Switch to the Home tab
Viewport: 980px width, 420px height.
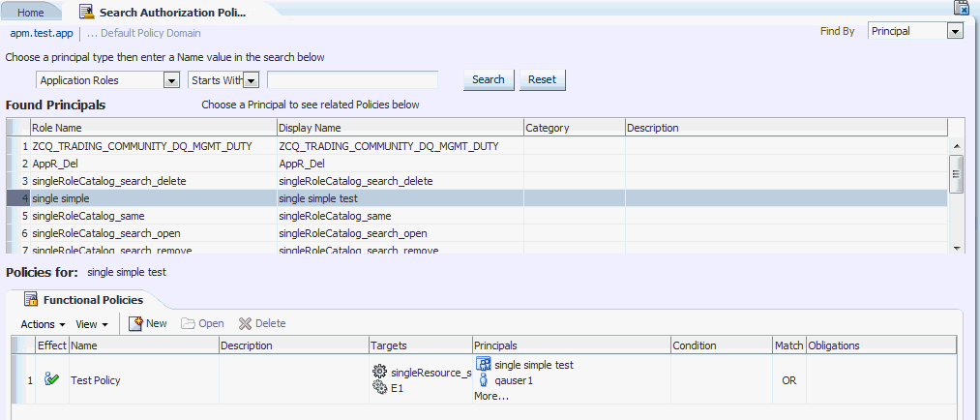[x=31, y=13]
